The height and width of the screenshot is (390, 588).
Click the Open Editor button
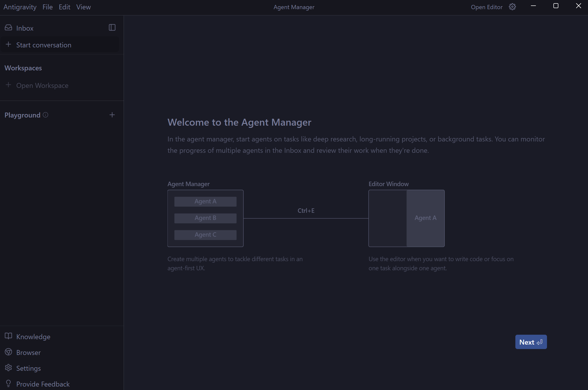(486, 7)
